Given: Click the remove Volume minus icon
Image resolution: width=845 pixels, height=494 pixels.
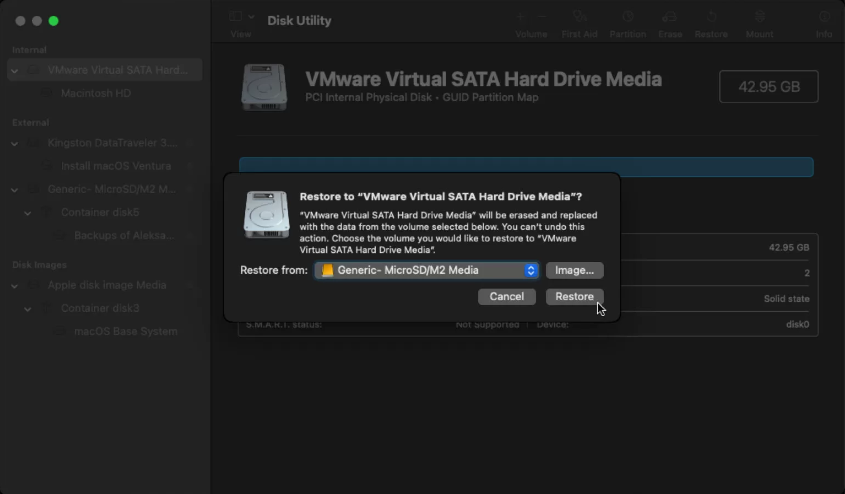Looking at the screenshot, I should (542, 17).
